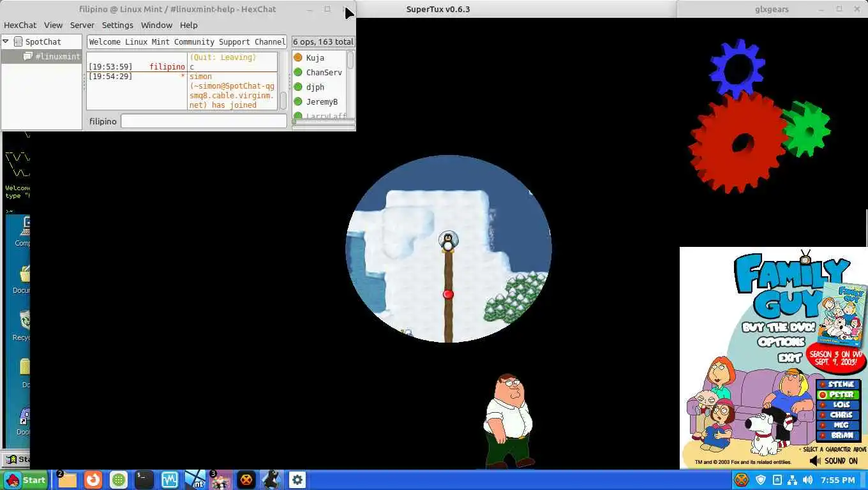Image resolution: width=868 pixels, height=490 pixels.
Task: Click the chat text area scrollbar
Action: (x=283, y=101)
